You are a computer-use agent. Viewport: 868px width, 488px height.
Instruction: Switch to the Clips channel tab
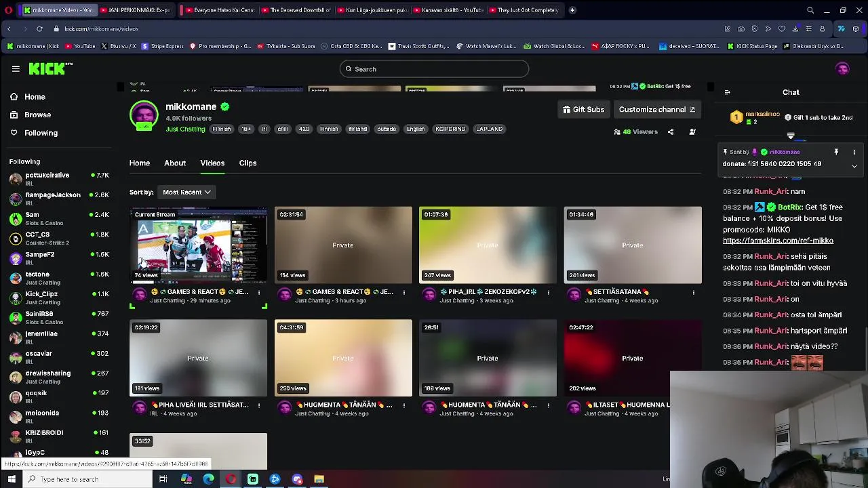coord(248,163)
